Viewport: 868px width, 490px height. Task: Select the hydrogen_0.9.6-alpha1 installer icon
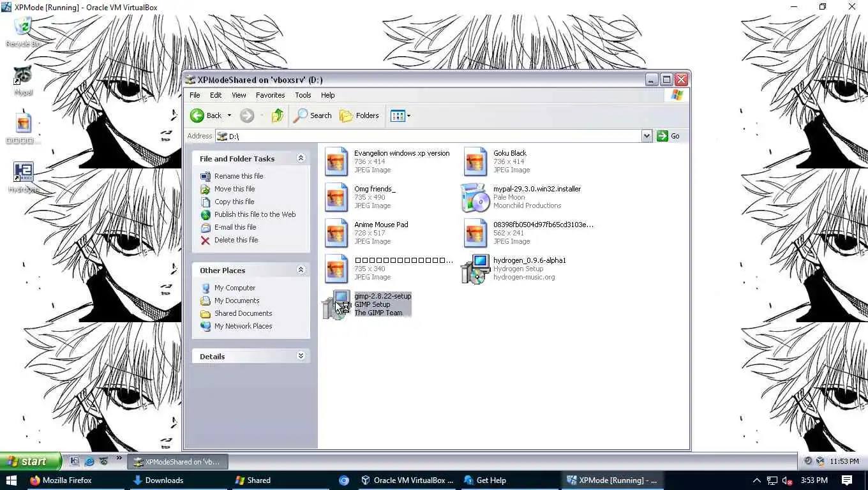[475, 269]
